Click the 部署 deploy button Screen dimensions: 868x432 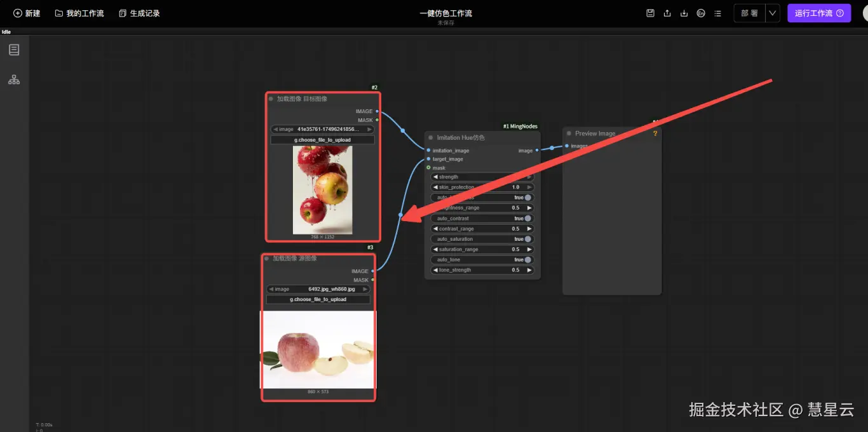749,13
